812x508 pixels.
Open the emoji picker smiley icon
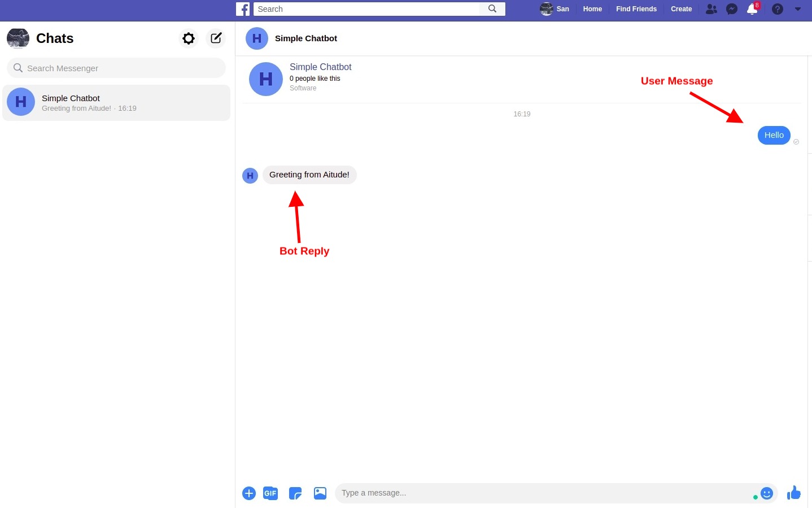pyautogui.click(x=766, y=493)
